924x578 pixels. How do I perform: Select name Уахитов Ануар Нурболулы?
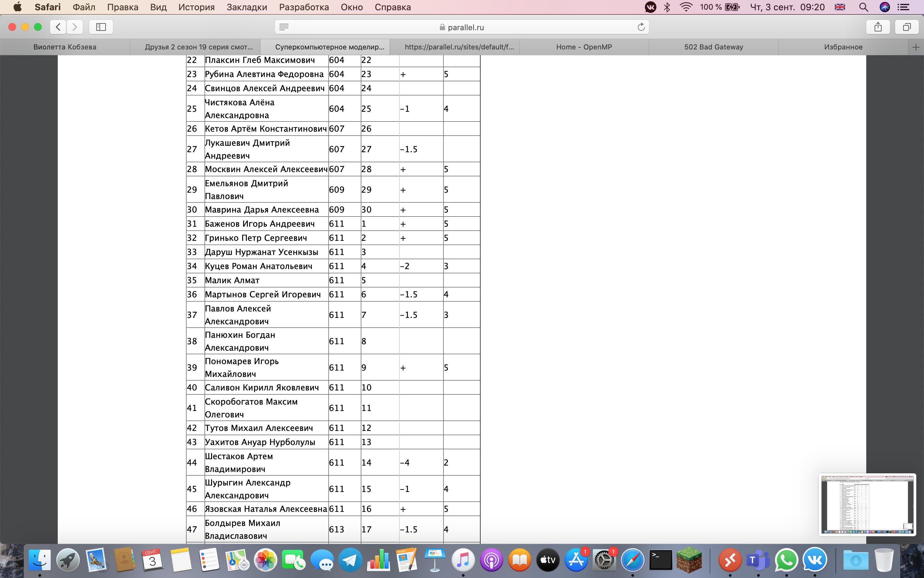pyautogui.click(x=260, y=442)
